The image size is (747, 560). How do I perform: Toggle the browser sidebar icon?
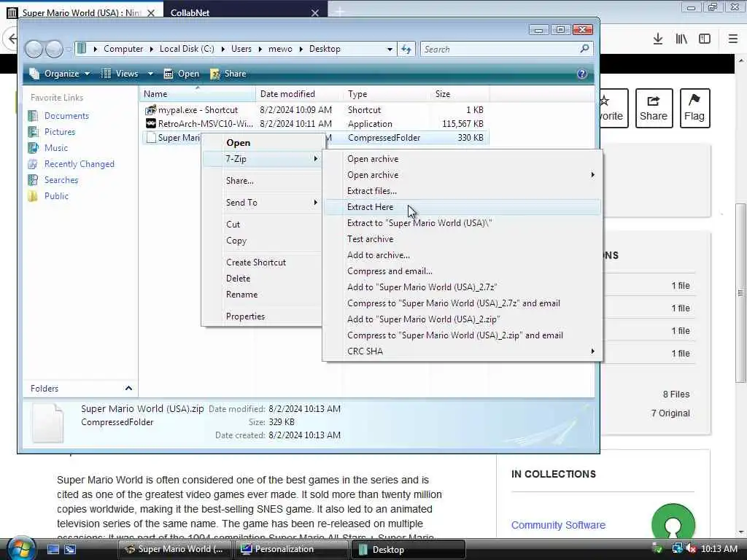[705, 39]
